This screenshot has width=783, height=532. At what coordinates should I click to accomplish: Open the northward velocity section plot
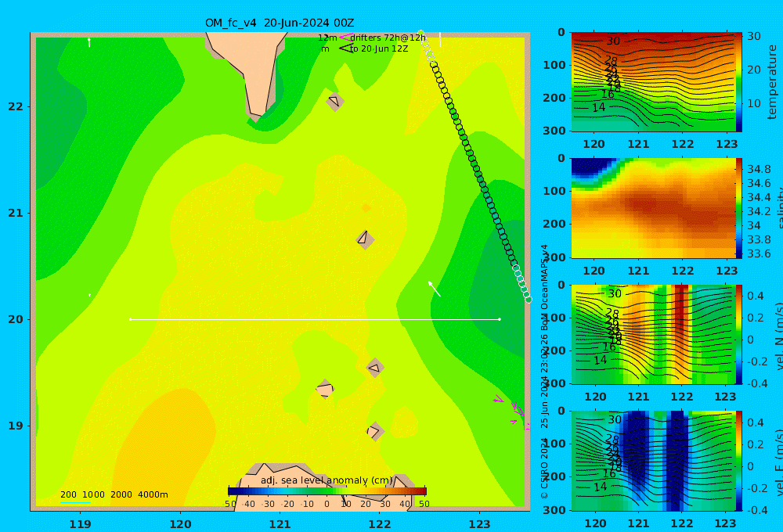[x=653, y=334]
